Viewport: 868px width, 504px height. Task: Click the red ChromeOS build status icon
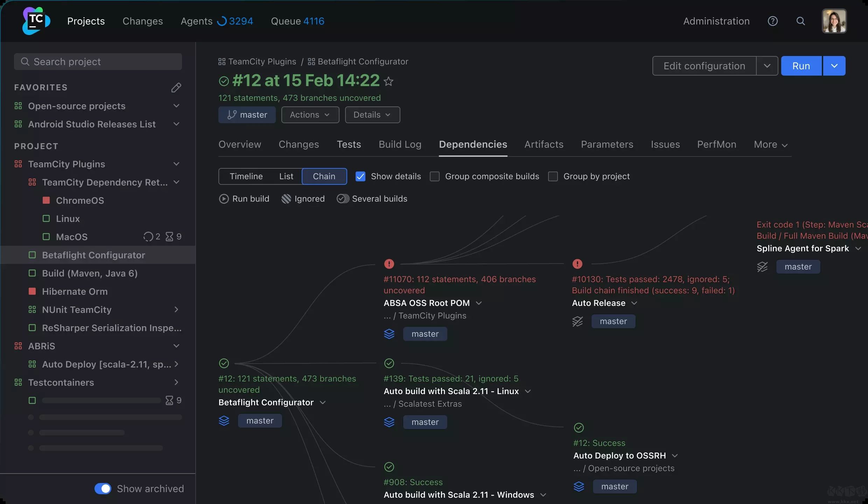point(46,200)
